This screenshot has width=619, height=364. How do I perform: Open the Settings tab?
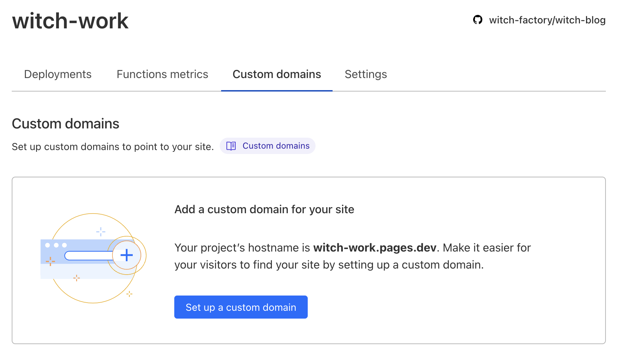(x=366, y=75)
